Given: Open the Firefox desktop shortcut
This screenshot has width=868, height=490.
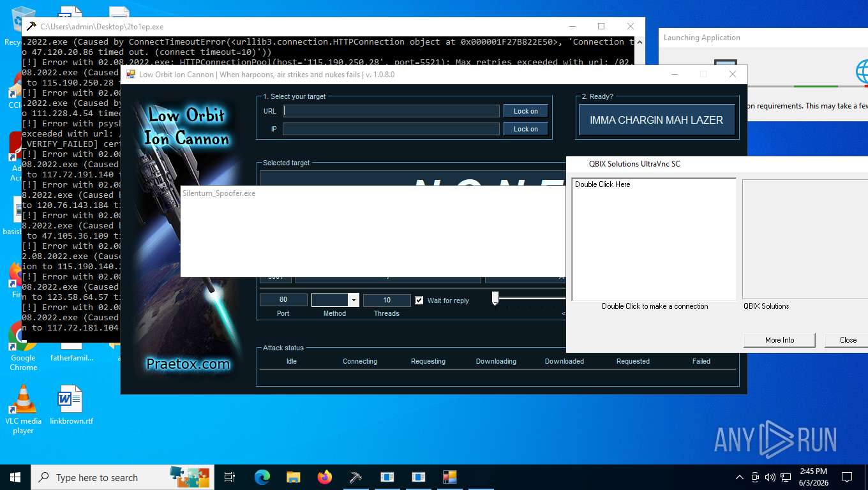Looking at the screenshot, I should pos(15,281).
